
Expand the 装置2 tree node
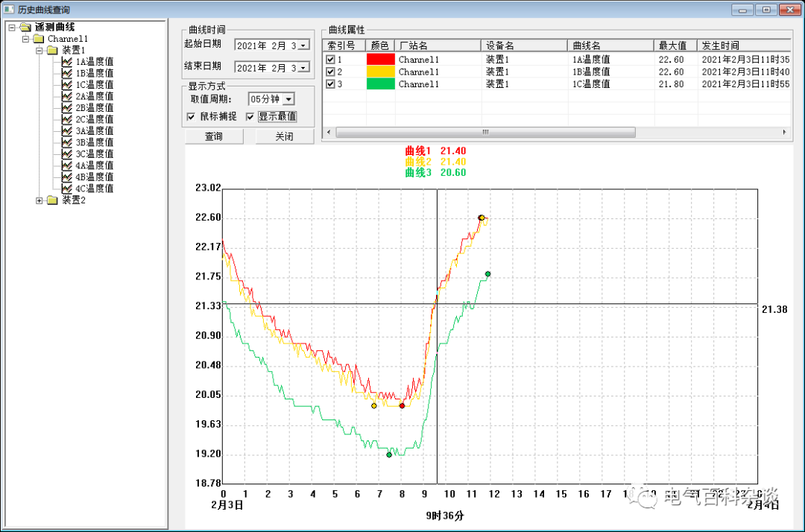tap(39, 200)
